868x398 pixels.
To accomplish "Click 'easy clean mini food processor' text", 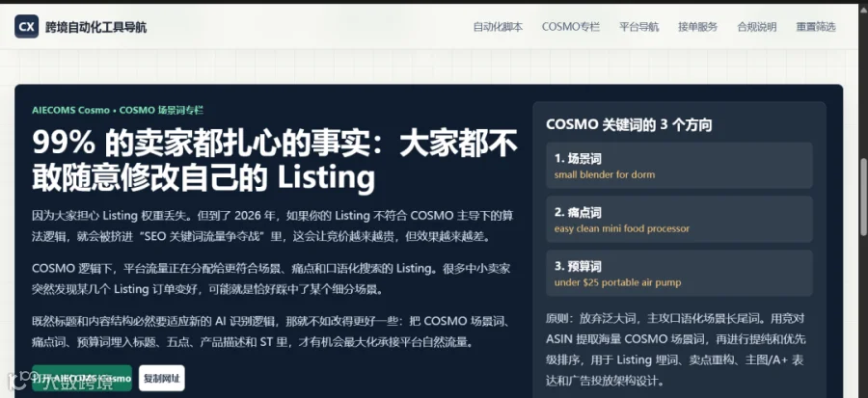I will tap(622, 228).
